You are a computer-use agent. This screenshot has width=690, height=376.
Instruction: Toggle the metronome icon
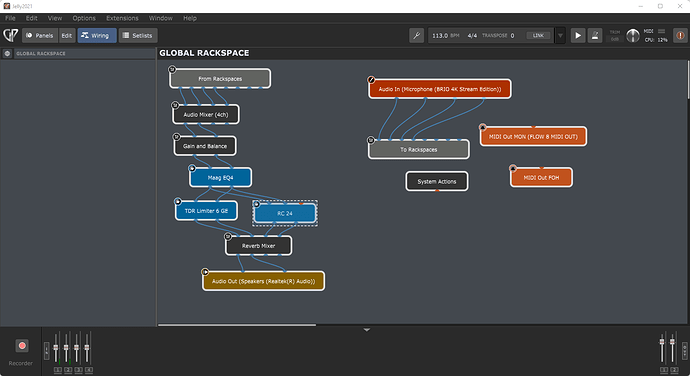pyautogui.click(x=595, y=36)
